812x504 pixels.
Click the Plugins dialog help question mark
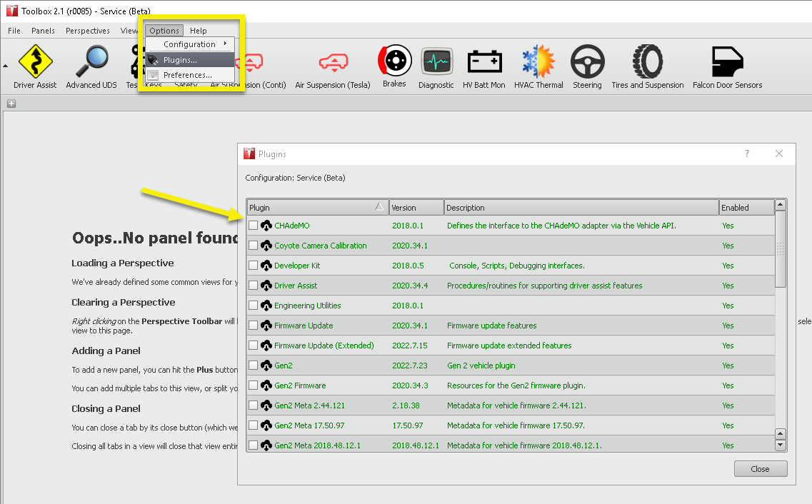click(747, 153)
